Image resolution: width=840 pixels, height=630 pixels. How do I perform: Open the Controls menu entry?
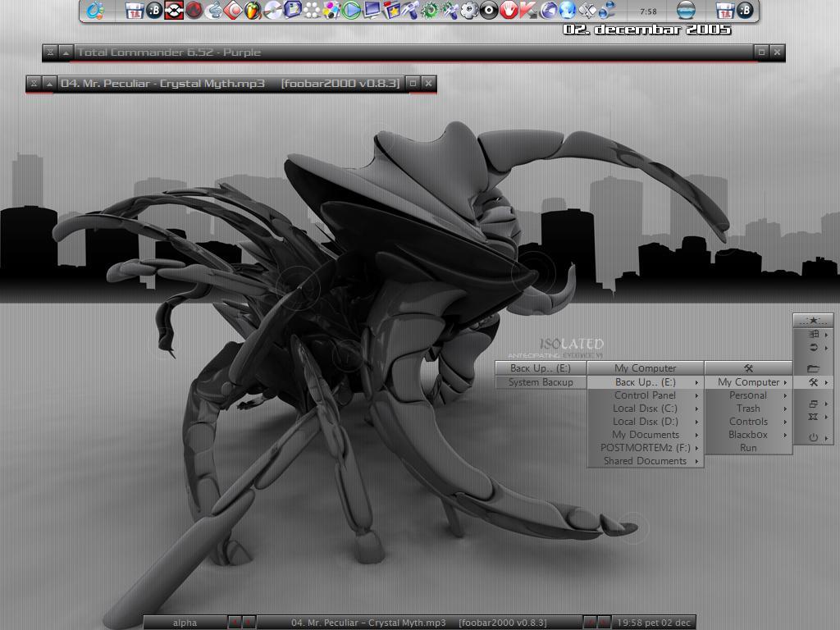pyautogui.click(x=748, y=422)
